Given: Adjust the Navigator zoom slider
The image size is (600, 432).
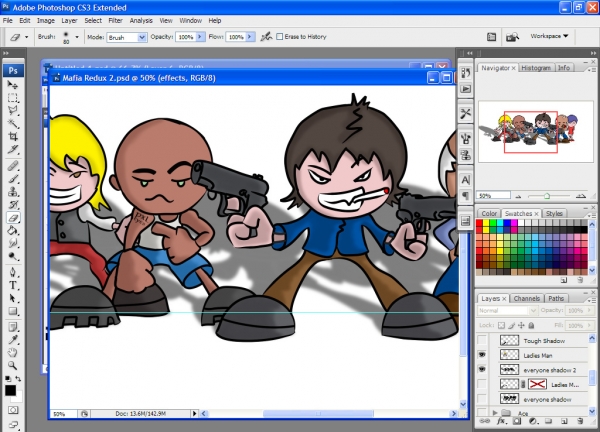Looking at the screenshot, I should tap(547, 196).
